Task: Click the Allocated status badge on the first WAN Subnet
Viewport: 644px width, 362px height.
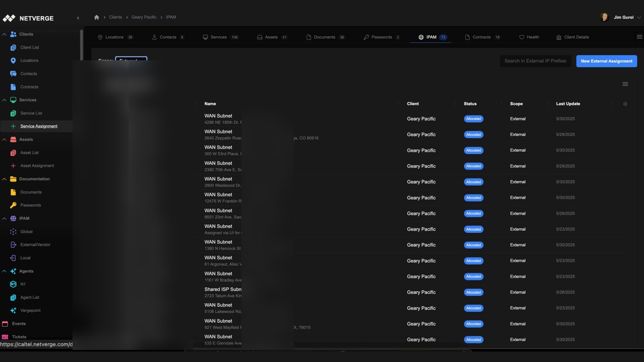Action: (473, 119)
